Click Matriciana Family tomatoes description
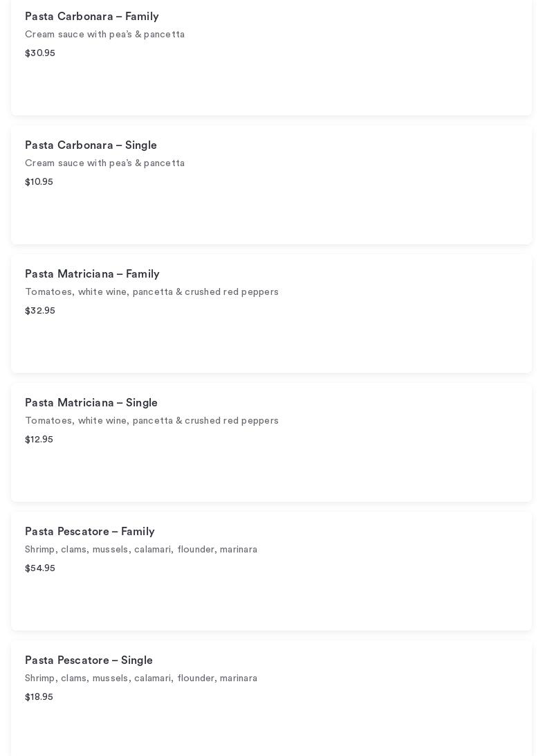Image resolution: width=543 pixels, height=756 pixels. tap(151, 292)
